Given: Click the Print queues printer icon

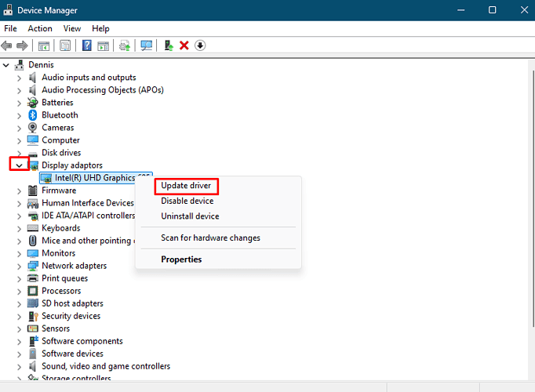Looking at the screenshot, I should tap(32, 278).
